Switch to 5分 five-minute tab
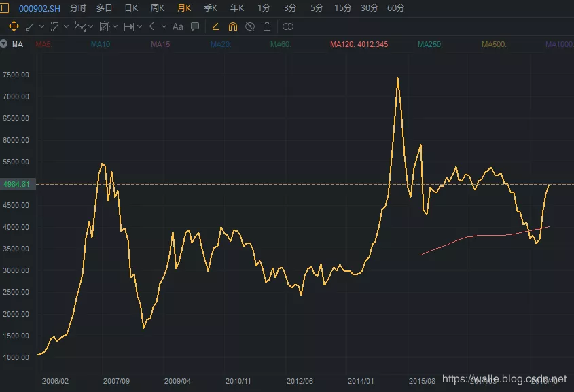The height and width of the screenshot is (392, 574). [317, 7]
